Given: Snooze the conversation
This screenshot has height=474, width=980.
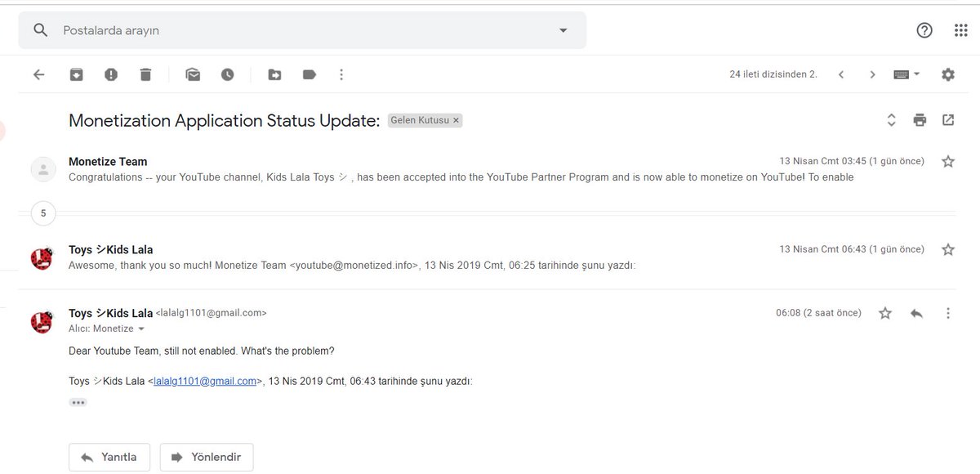Looking at the screenshot, I should (x=227, y=74).
